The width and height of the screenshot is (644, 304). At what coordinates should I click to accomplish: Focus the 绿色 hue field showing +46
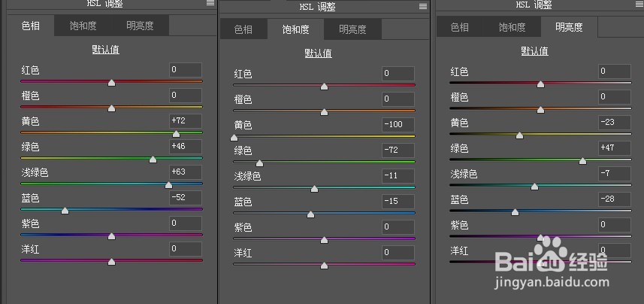click(x=185, y=147)
